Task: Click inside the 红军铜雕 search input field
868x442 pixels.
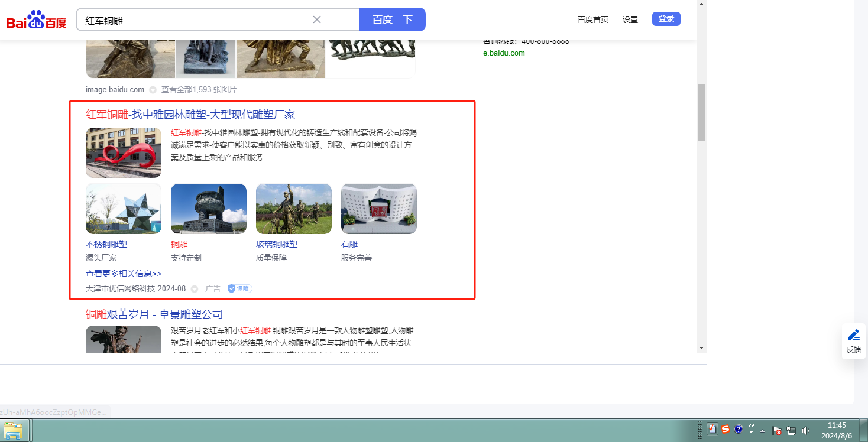Action: tap(195, 20)
